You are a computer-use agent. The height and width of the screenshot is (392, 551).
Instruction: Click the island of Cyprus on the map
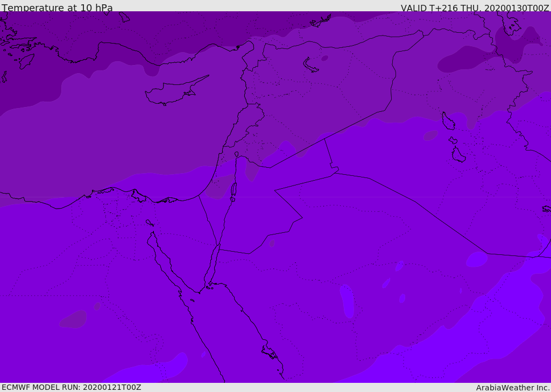click(x=176, y=90)
